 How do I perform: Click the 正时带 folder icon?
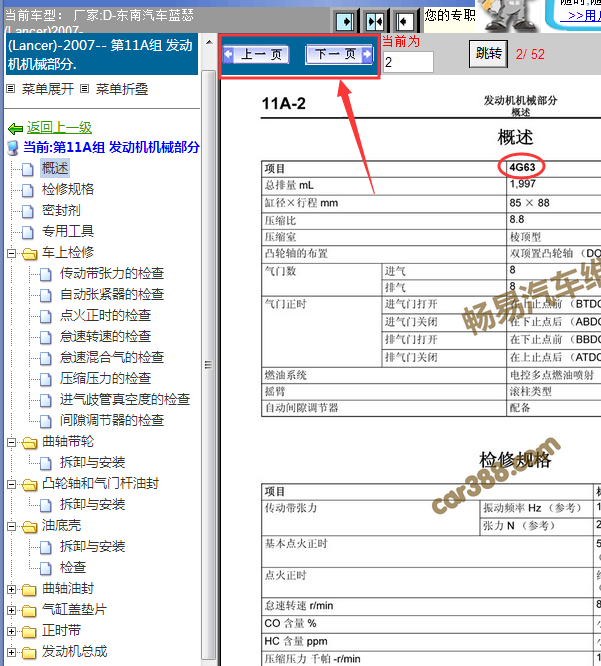tap(29, 632)
